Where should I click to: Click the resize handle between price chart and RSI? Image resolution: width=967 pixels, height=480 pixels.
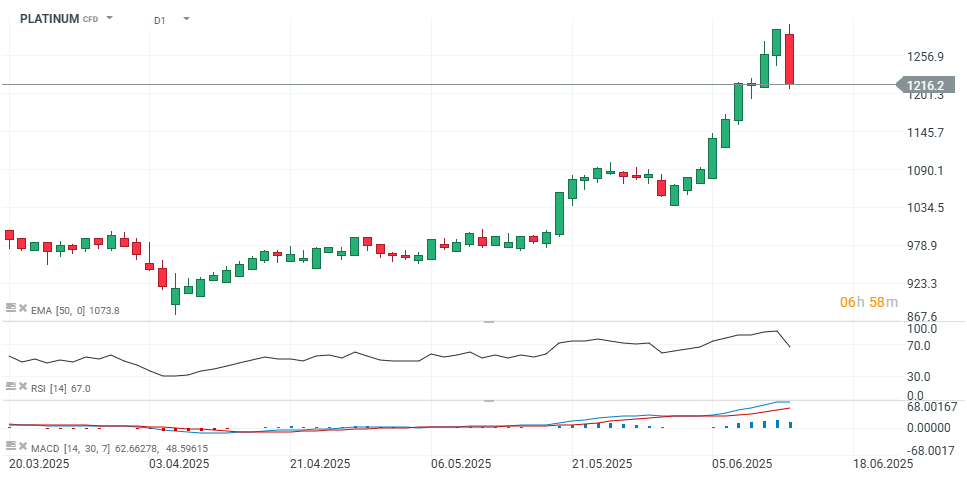[489, 321]
